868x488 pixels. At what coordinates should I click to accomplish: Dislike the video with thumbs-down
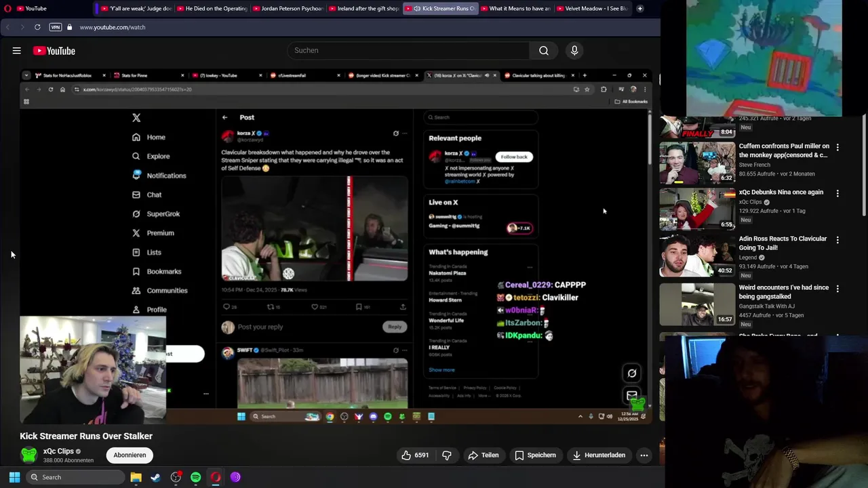pos(447,455)
